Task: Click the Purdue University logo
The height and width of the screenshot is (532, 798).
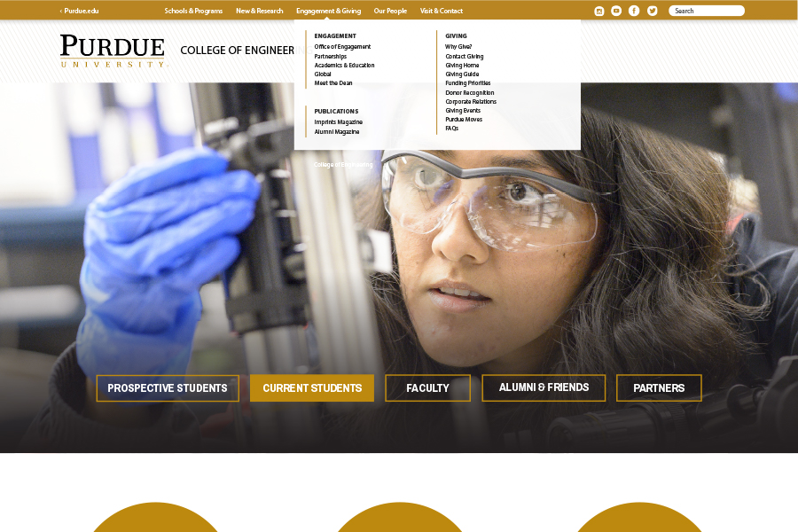Action: [113, 51]
